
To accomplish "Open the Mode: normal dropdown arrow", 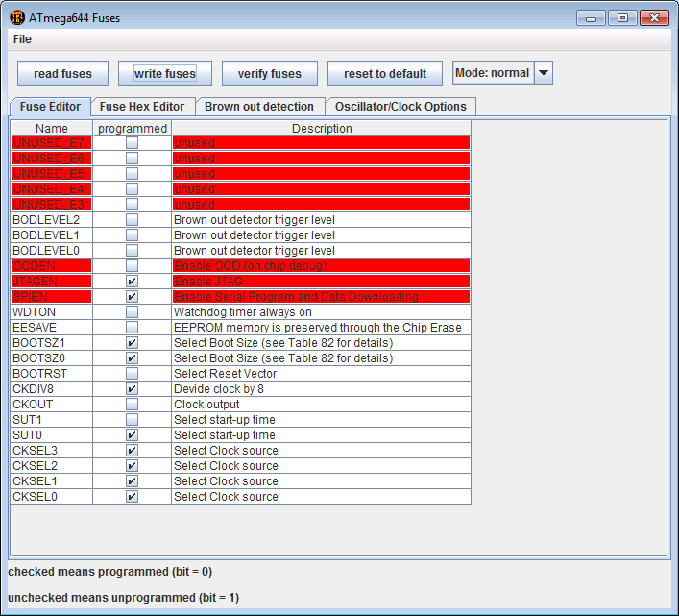I will pyautogui.click(x=544, y=73).
